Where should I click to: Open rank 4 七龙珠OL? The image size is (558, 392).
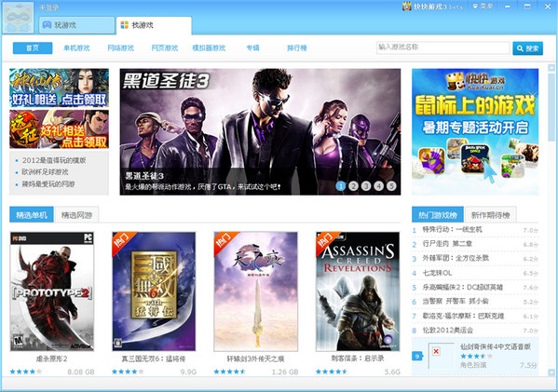(x=437, y=273)
